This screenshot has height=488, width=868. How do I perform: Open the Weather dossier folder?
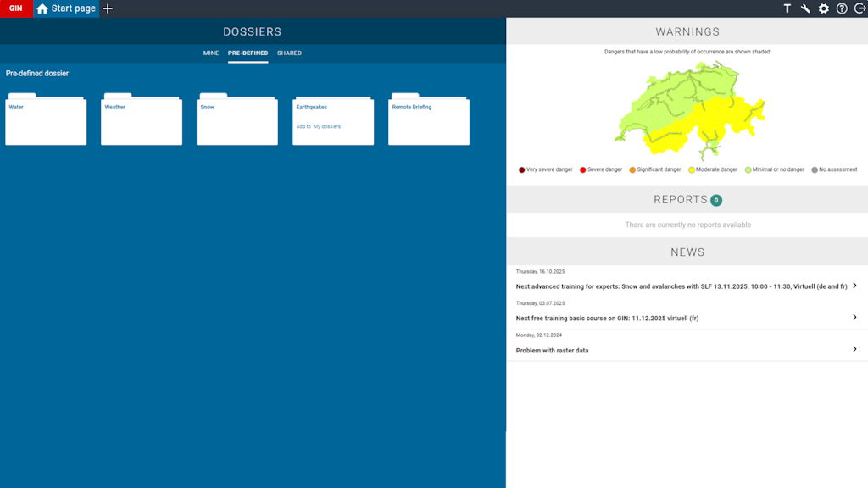[142, 121]
